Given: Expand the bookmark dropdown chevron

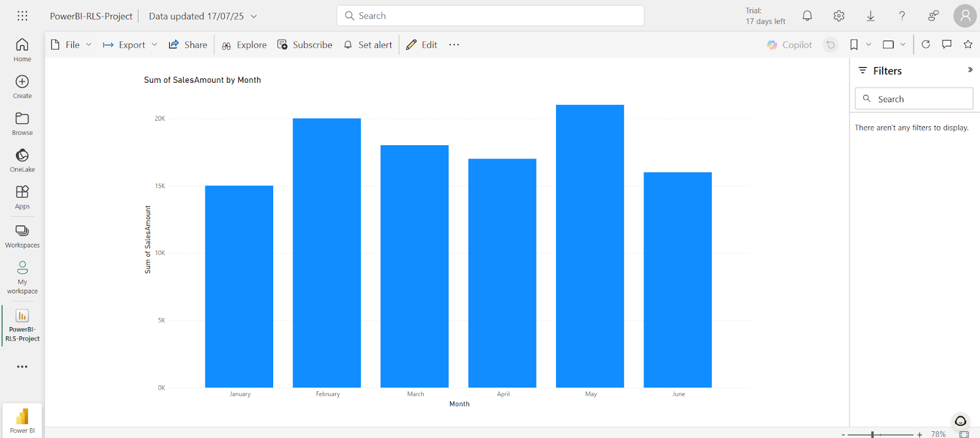Looking at the screenshot, I should click(x=869, y=45).
